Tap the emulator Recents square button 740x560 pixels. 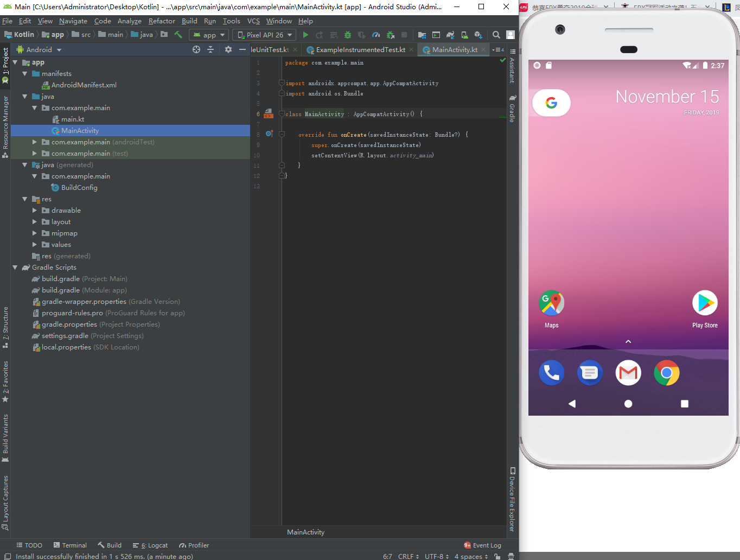click(x=685, y=404)
